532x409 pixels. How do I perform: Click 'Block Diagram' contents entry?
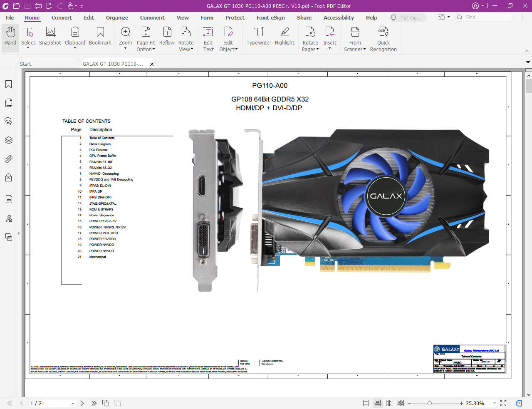(x=100, y=144)
